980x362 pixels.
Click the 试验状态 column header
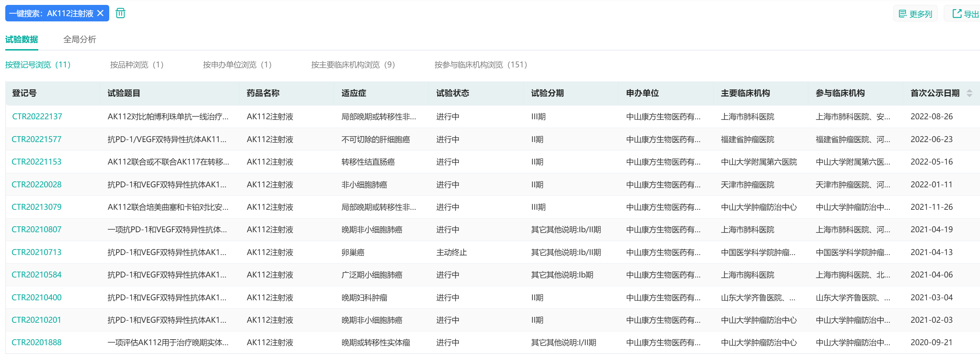[453, 93]
